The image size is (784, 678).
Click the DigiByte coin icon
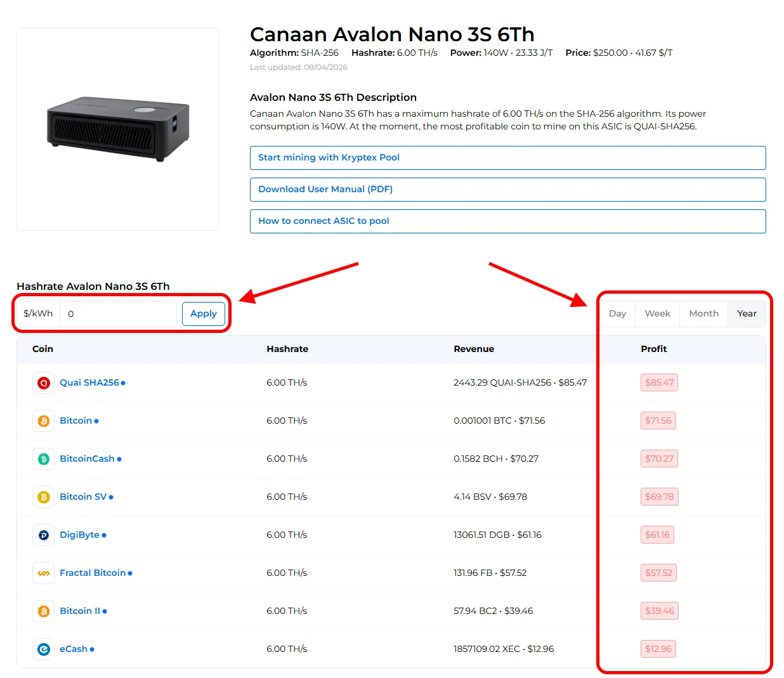point(43,535)
